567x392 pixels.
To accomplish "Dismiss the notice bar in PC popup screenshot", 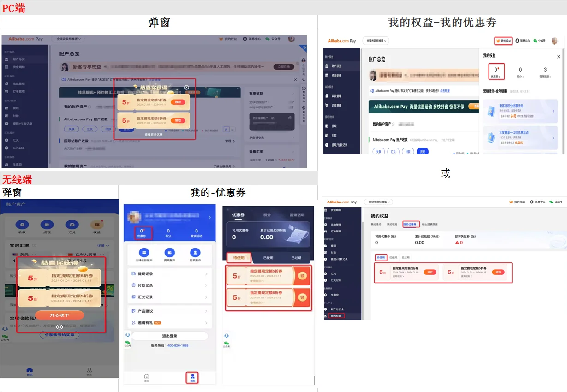I will (296, 80).
